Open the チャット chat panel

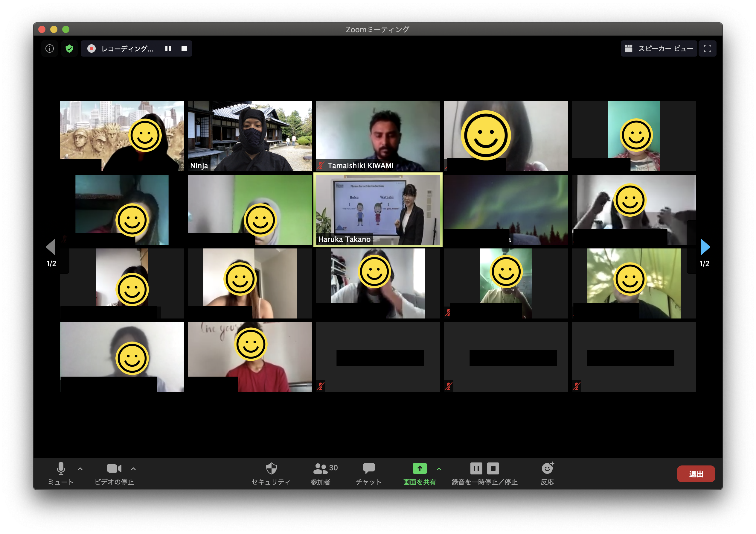[369, 473]
